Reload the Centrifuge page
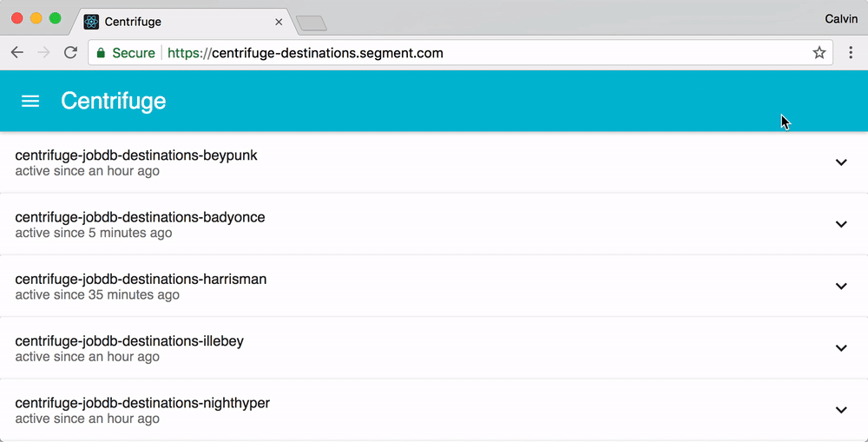Screen dimensions: 868x442 (70, 53)
